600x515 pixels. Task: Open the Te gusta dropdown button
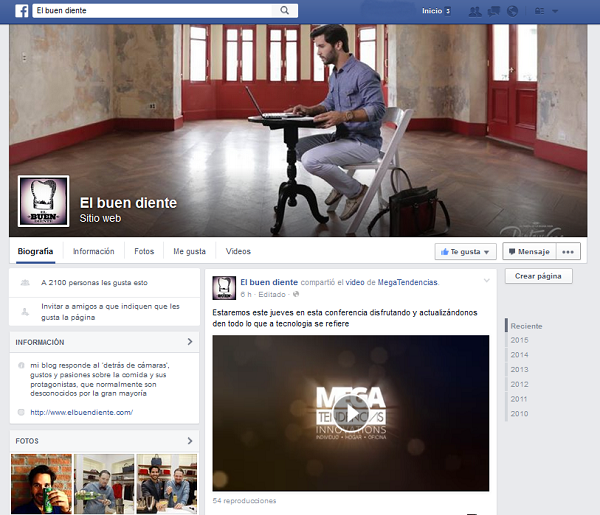(465, 251)
